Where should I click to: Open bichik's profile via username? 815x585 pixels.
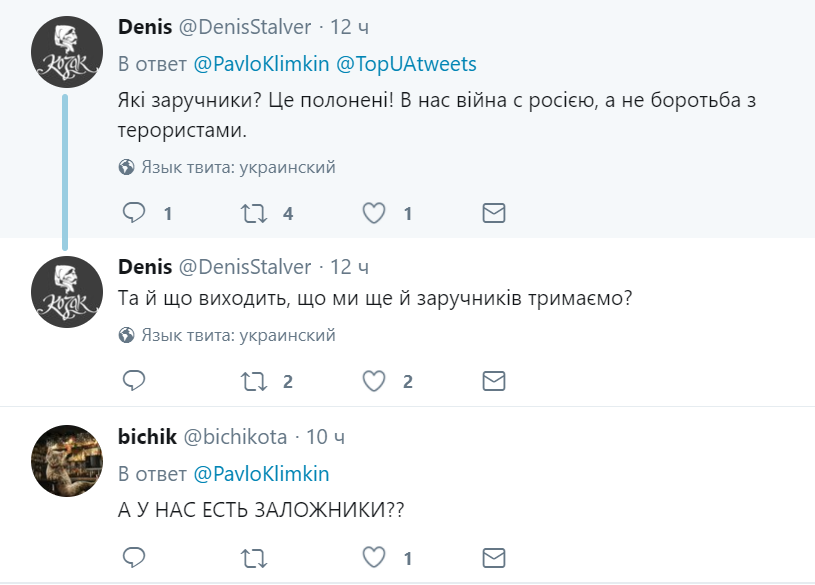(147, 437)
